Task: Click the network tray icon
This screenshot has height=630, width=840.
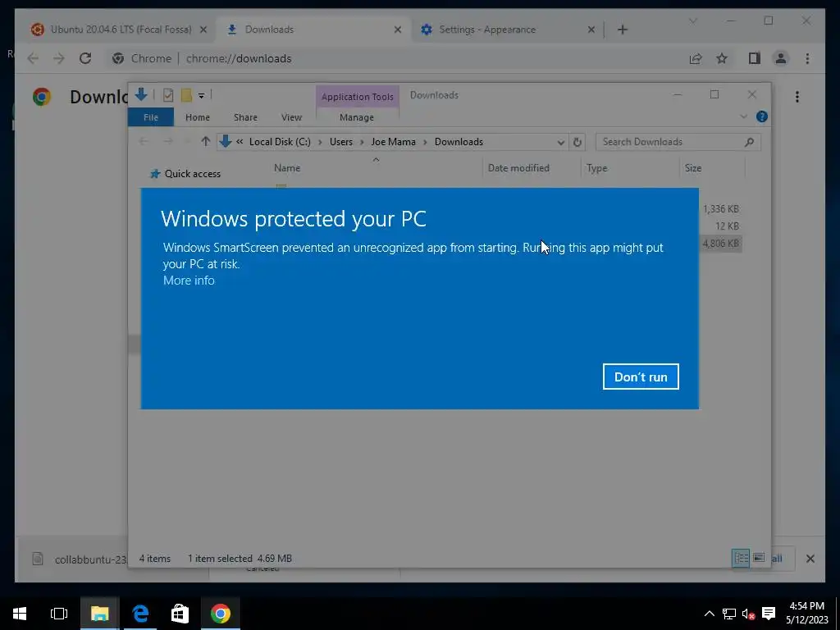Action: 729,614
